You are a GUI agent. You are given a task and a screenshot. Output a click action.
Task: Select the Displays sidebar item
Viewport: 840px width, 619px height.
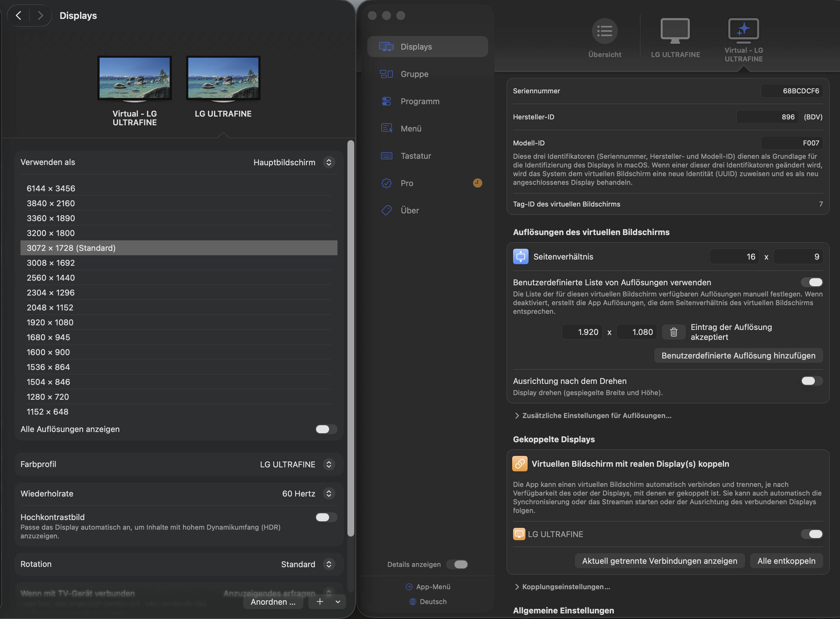pyautogui.click(x=427, y=47)
